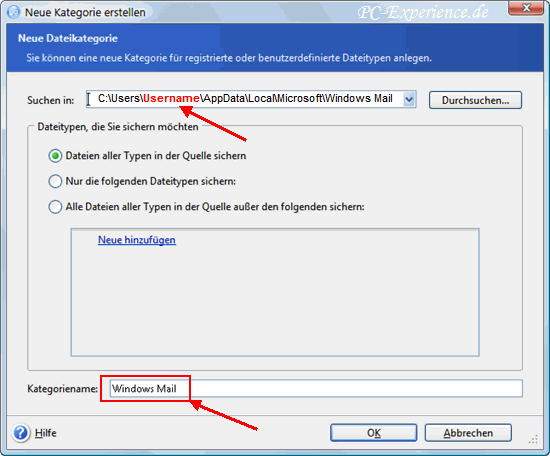Click into the 'Suchen in' path text field
The width and height of the screenshot is (550, 456).
tap(245, 99)
